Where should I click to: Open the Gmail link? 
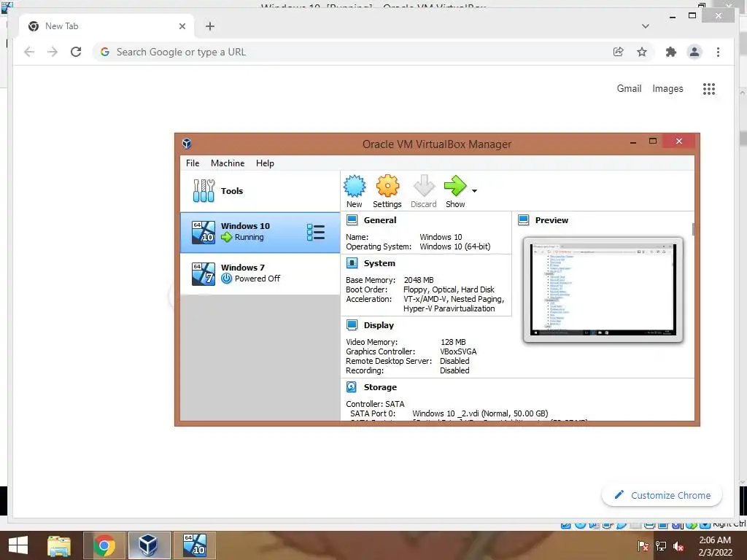pyautogui.click(x=629, y=88)
